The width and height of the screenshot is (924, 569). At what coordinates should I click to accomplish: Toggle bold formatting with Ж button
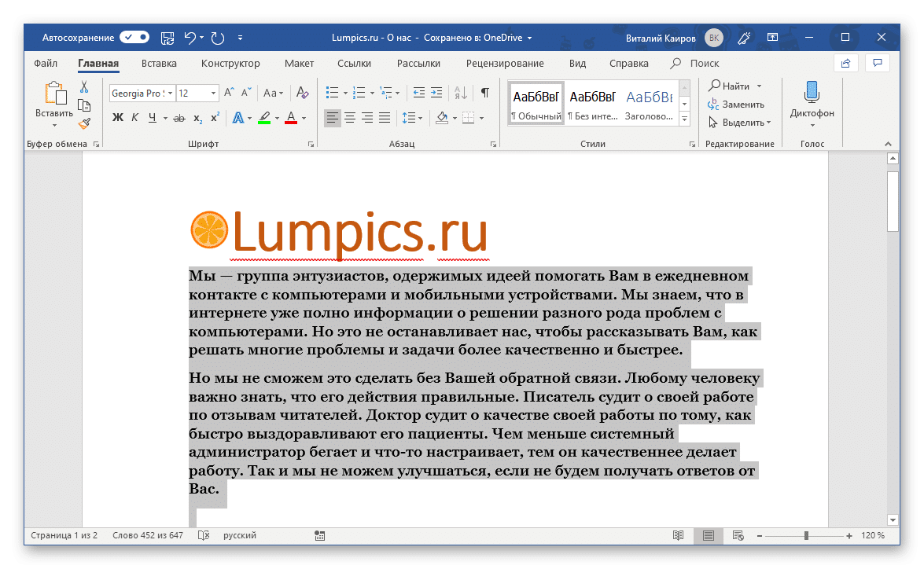[x=118, y=118]
